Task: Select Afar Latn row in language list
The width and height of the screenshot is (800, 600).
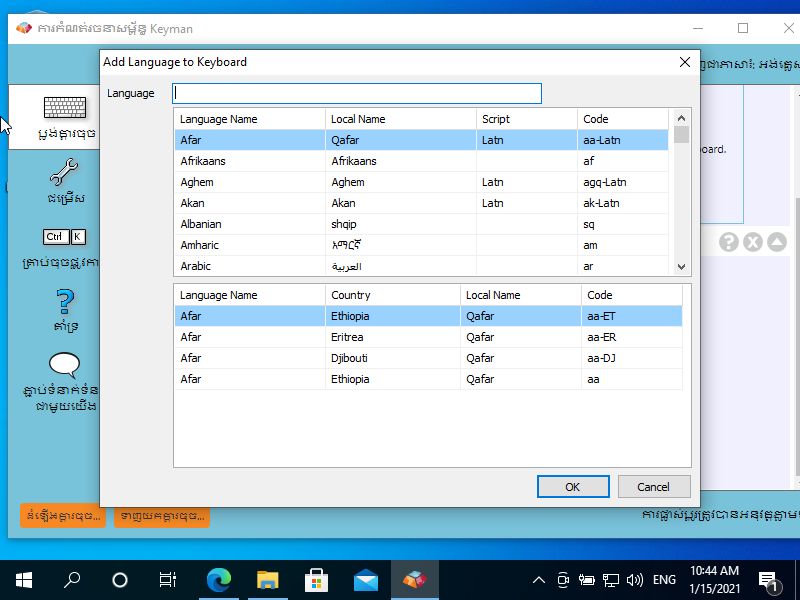Action: pyautogui.click(x=421, y=140)
